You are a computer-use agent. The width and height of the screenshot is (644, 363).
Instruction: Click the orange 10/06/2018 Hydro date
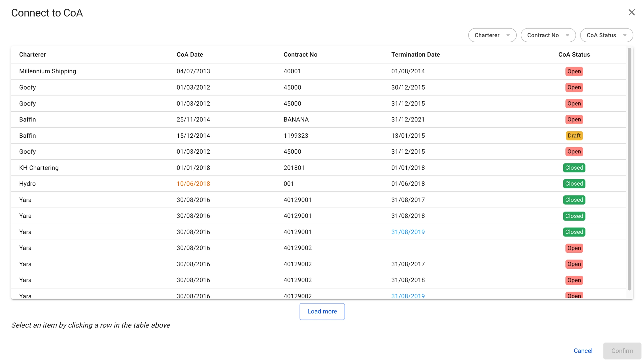193,184
